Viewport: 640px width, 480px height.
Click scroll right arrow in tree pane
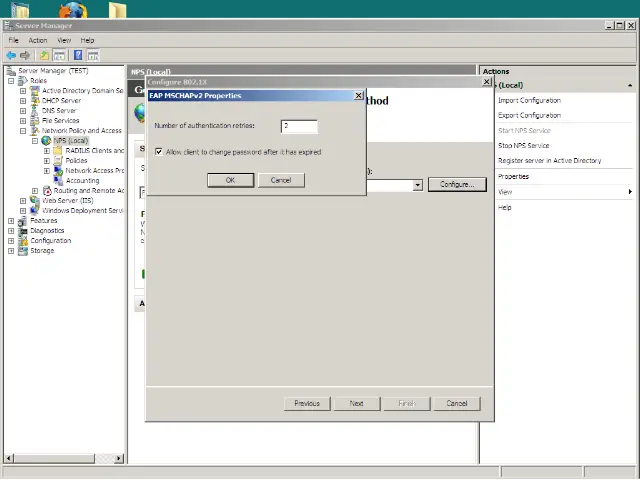click(x=119, y=458)
